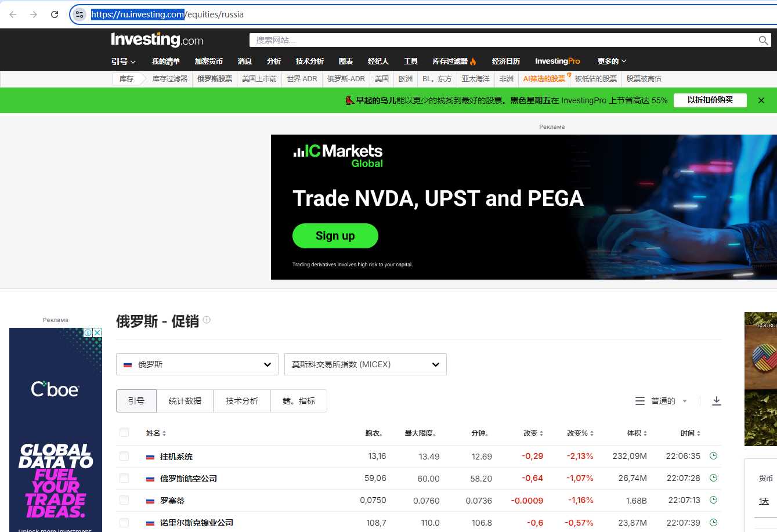Image resolution: width=777 pixels, height=532 pixels.
Task: Switch to the 技术分析 tab above the table
Action: [x=242, y=401]
